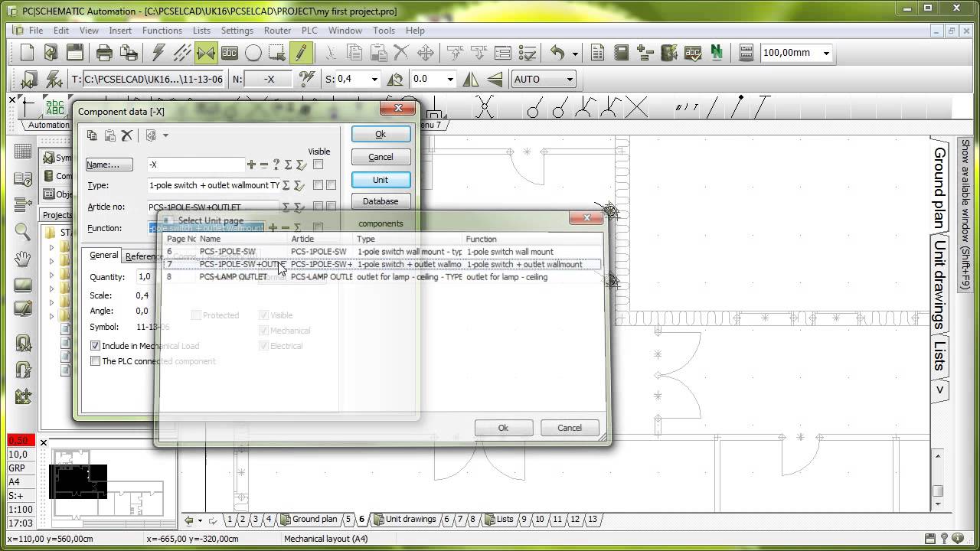This screenshot has width=980, height=551.
Task: Click the Save floppy disk icon
Action: coord(74,53)
